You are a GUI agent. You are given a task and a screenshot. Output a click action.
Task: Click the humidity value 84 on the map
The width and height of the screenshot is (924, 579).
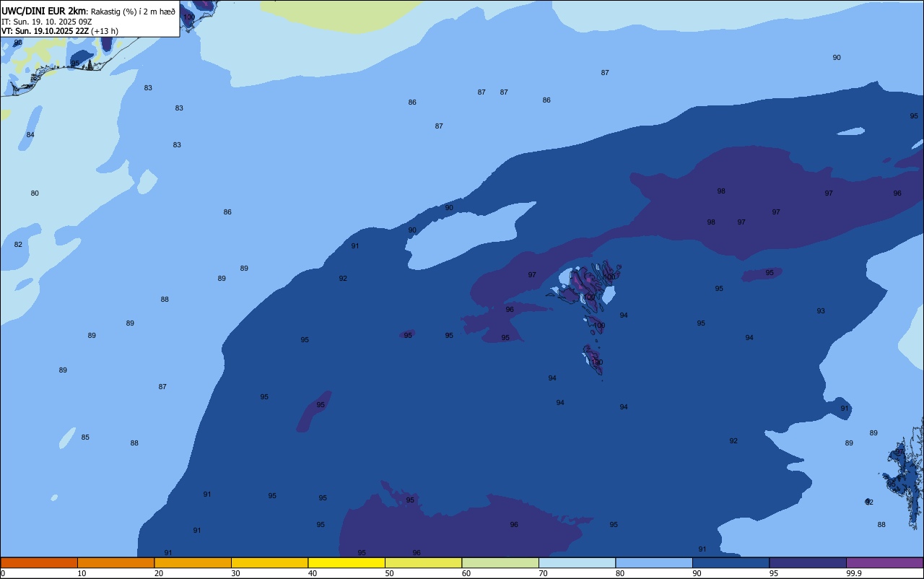30,135
